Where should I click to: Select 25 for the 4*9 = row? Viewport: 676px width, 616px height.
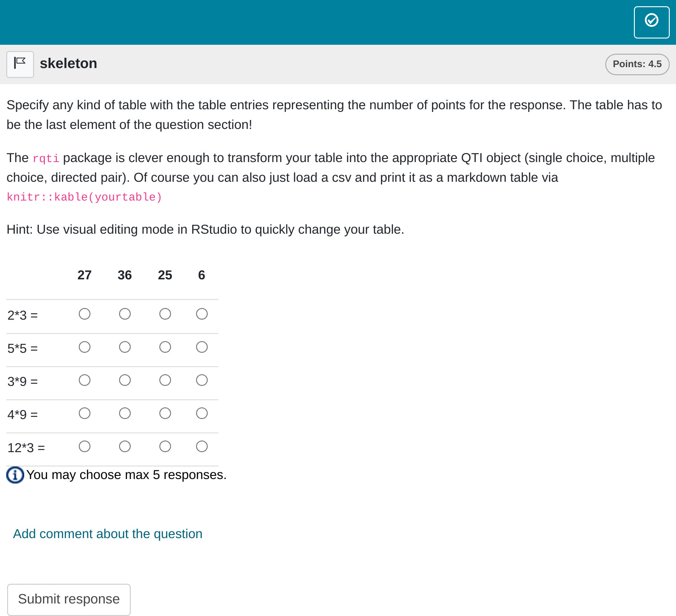pyautogui.click(x=165, y=413)
